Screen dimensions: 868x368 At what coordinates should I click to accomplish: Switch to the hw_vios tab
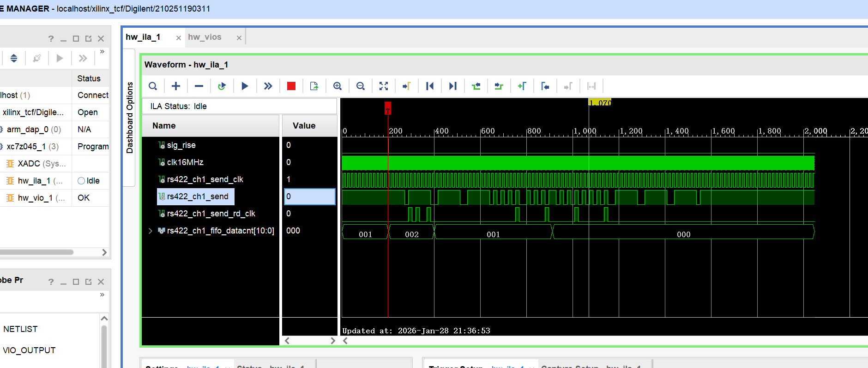205,37
